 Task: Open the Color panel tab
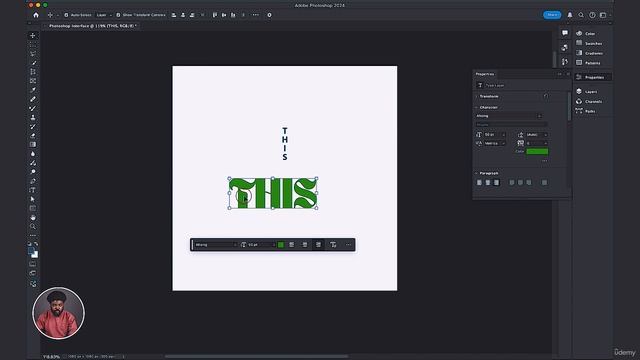(x=590, y=33)
